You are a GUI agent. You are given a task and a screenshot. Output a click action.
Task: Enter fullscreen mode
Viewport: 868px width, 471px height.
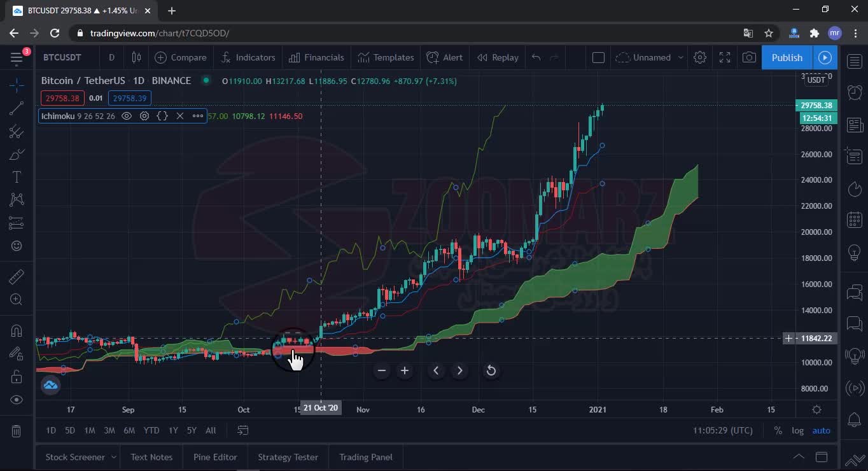click(x=725, y=57)
